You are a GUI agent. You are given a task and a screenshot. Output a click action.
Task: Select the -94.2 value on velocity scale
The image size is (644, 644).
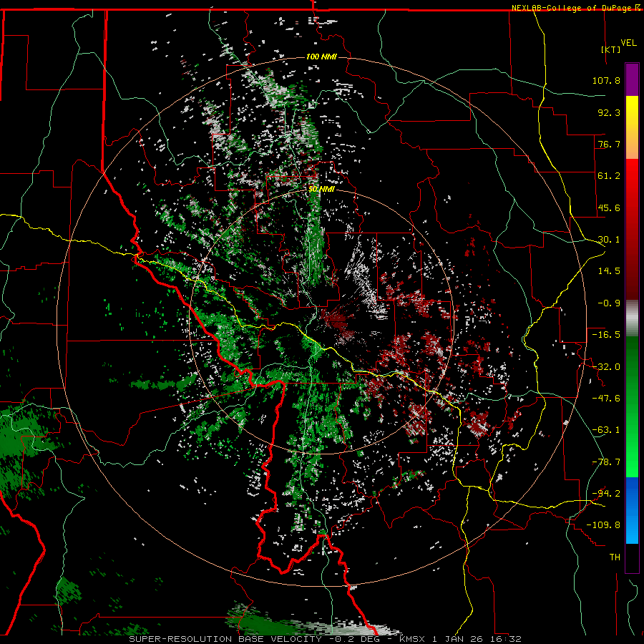click(x=606, y=494)
